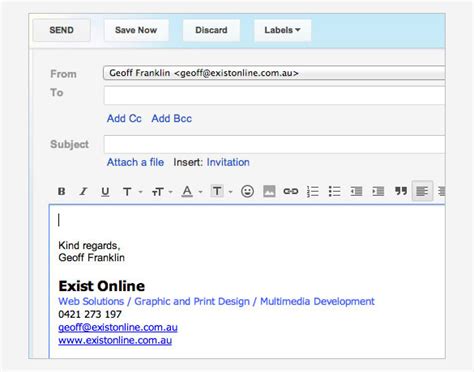Discard the current draft
Viewport: 474px width, 372px height.
211,30
